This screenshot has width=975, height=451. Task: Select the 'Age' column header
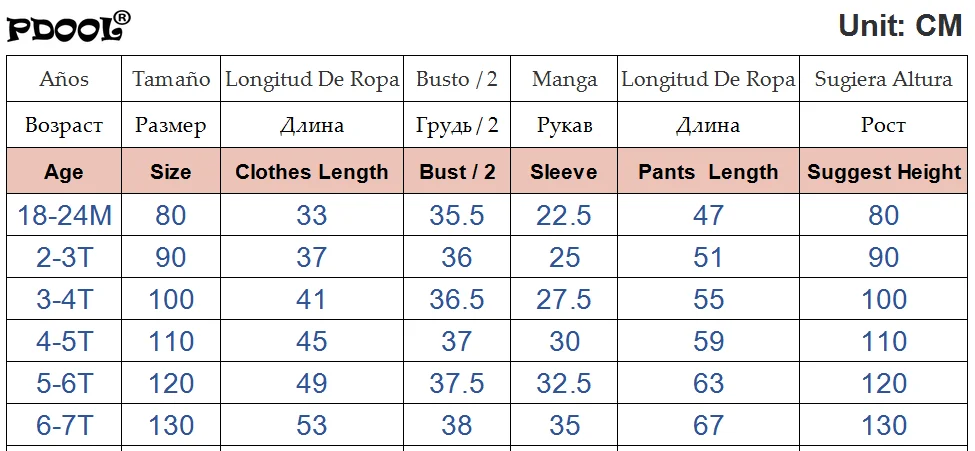click(x=64, y=172)
